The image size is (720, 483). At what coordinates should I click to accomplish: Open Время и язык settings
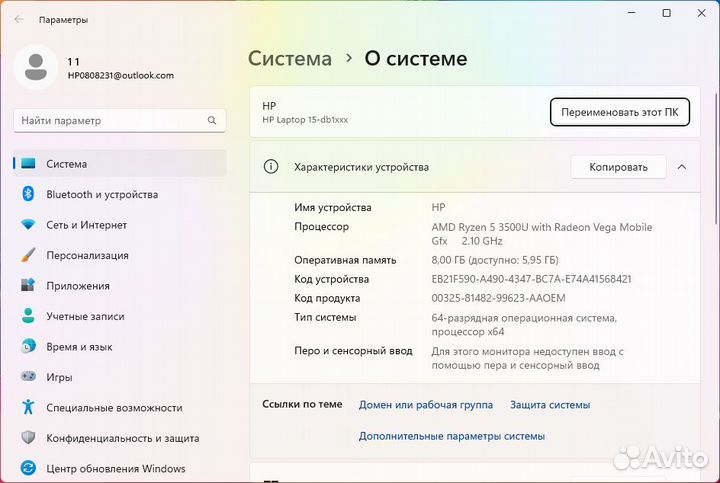[x=120, y=347]
